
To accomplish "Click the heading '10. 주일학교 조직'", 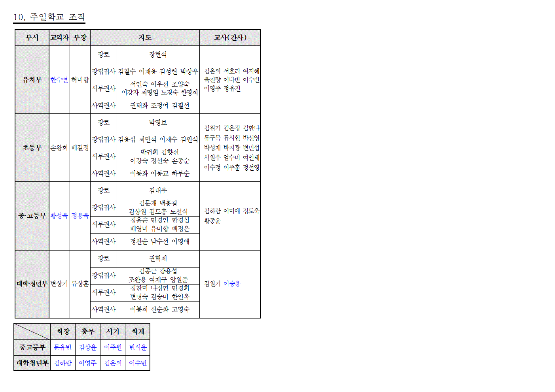I will coord(49,17).
